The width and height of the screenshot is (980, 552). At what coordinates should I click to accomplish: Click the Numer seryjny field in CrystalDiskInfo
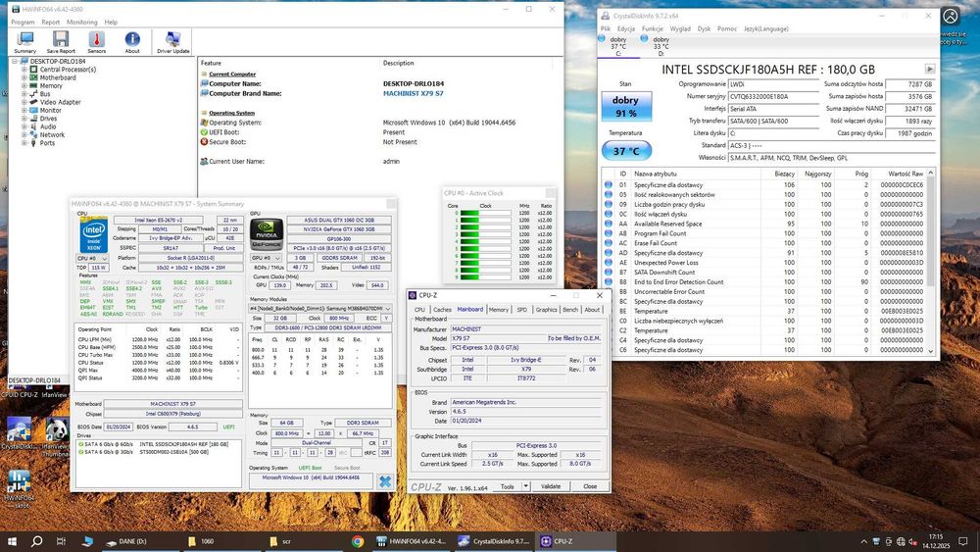click(x=773, y=96)
